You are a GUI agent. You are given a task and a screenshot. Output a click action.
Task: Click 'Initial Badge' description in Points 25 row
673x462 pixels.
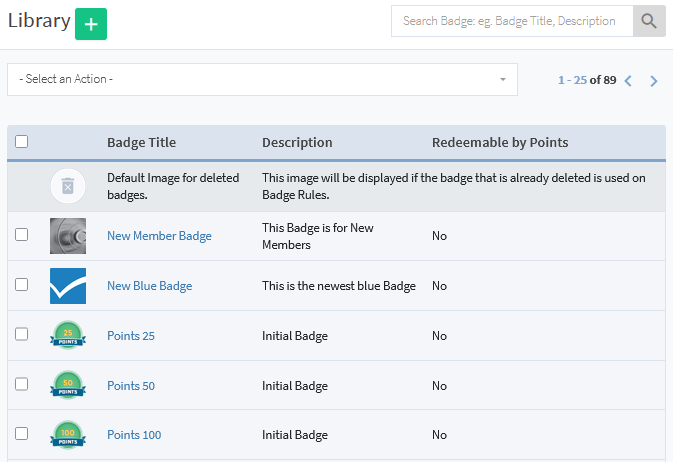point(295,336)
